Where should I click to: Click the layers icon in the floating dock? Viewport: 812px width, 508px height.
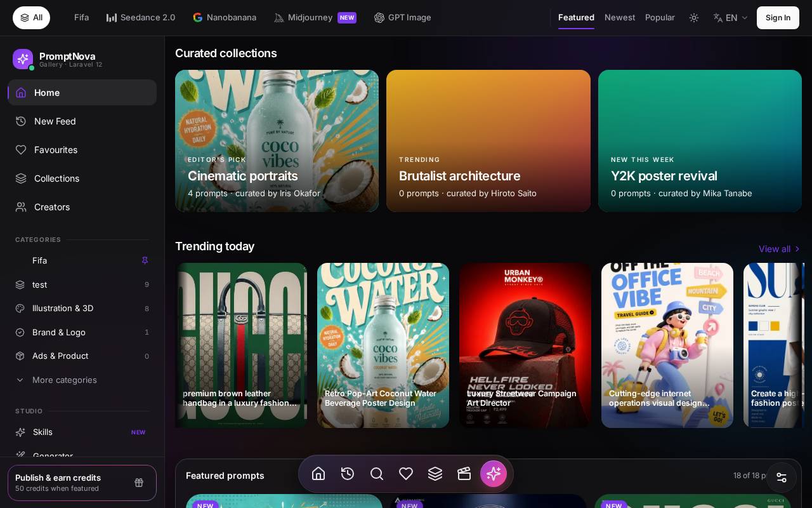coord(435,474)
